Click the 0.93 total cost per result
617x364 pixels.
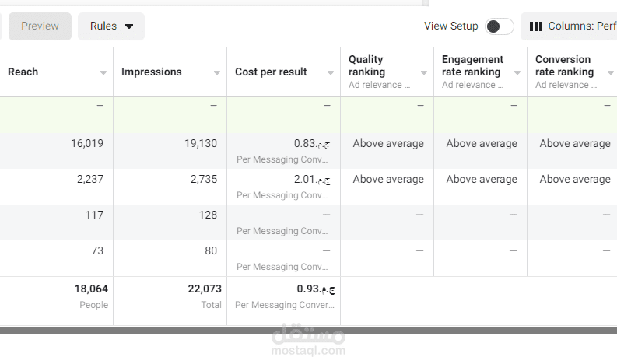click(316, 289)
